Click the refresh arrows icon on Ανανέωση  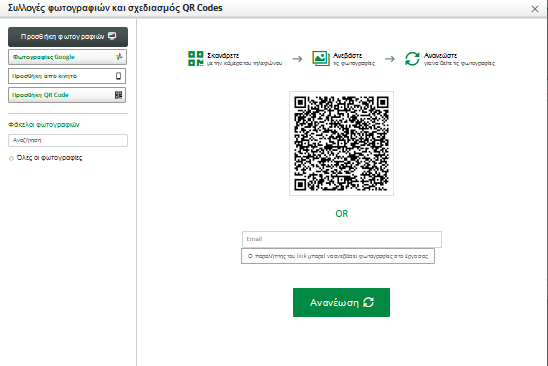tap(369, 302)
